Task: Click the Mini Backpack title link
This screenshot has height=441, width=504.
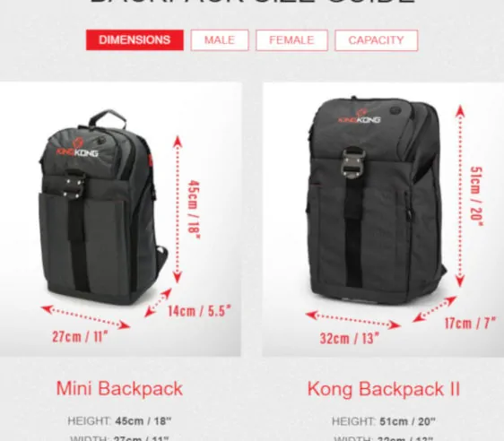Action: coord(119,388)
